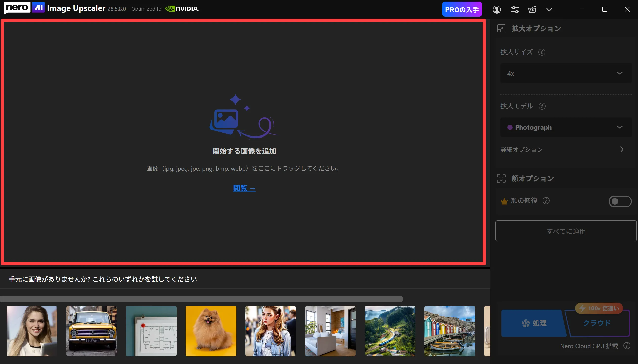Click the sample images horizontal scrollbar
Viewport: 638px width, 364px height.
point(201,299)
